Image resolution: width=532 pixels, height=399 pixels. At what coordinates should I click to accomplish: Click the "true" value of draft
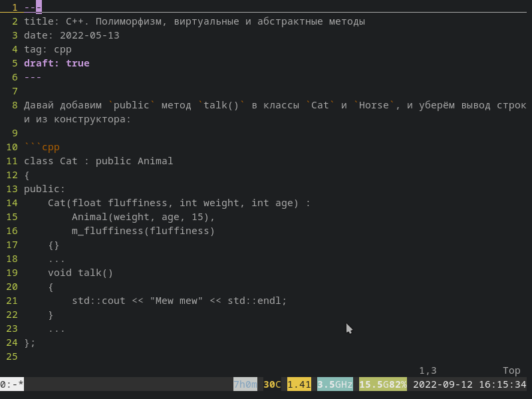point(78,63)
